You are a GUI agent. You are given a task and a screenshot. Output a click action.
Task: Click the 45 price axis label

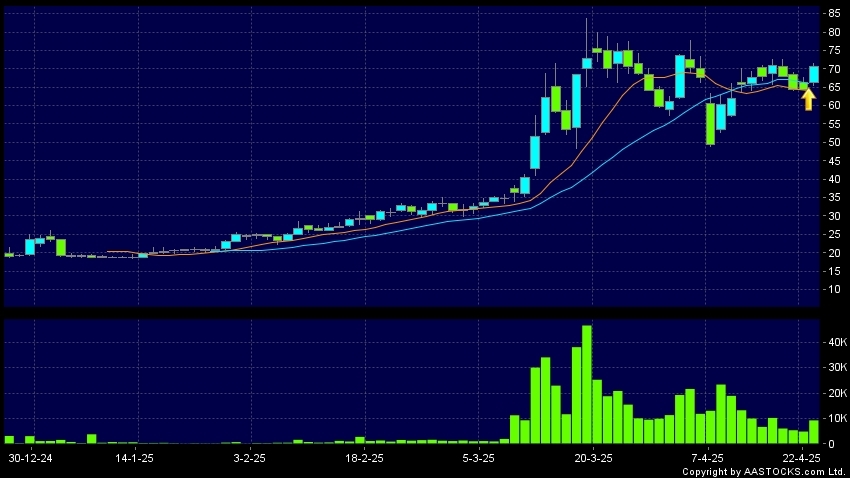[834, 160]
